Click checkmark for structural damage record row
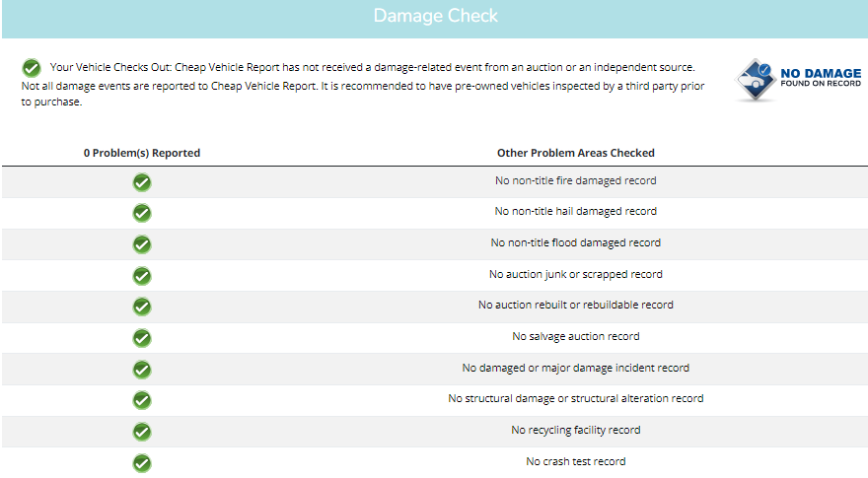The width and height of the screenshot is (868, 478). point(142,400)
